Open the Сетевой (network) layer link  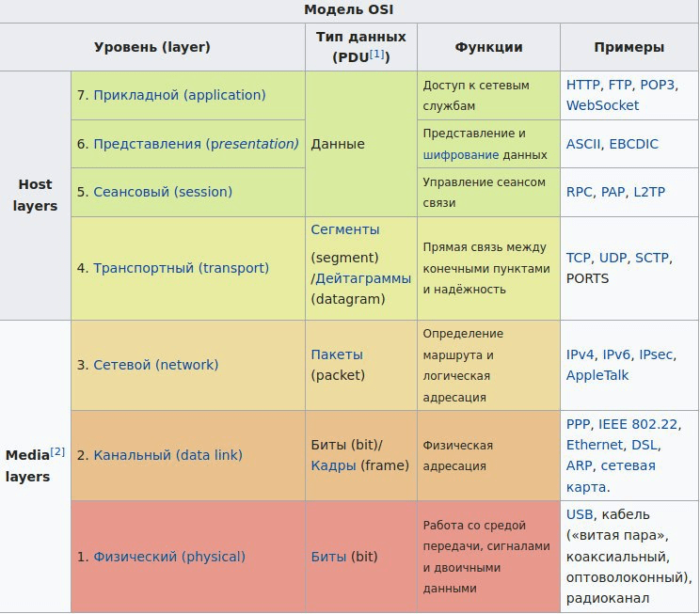pyautogui.click(x=155, y=365)
